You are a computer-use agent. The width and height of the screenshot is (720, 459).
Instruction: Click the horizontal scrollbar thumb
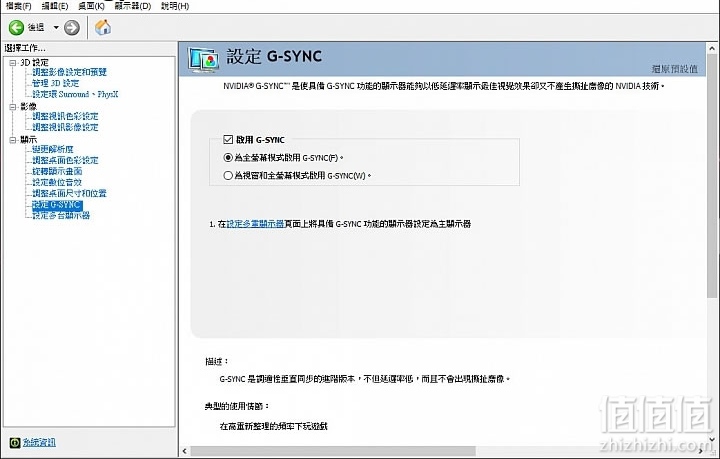click(x=333, y=451)
